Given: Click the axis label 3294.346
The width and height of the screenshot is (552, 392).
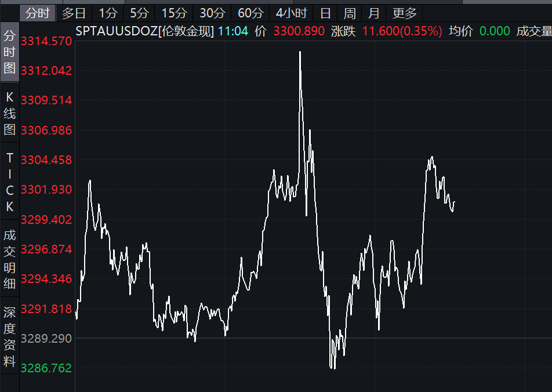Looking at the screenshot, I should (46, 279).
